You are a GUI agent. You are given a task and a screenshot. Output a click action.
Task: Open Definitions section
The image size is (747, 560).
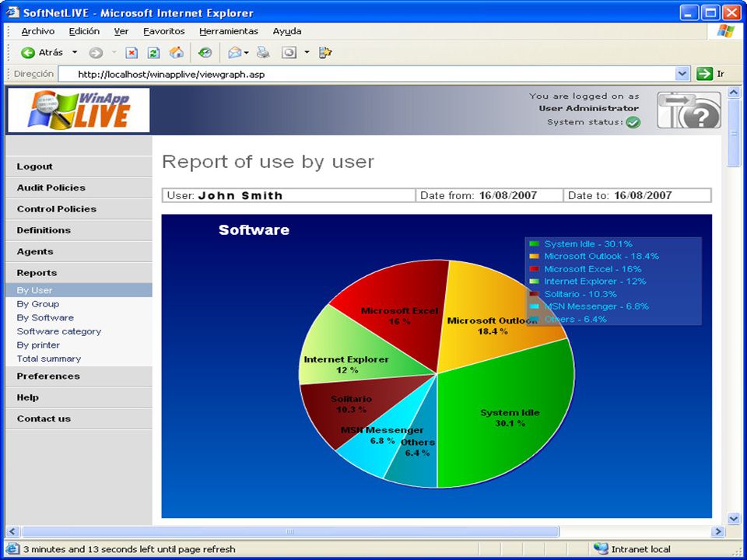click(x=79, y=230)
